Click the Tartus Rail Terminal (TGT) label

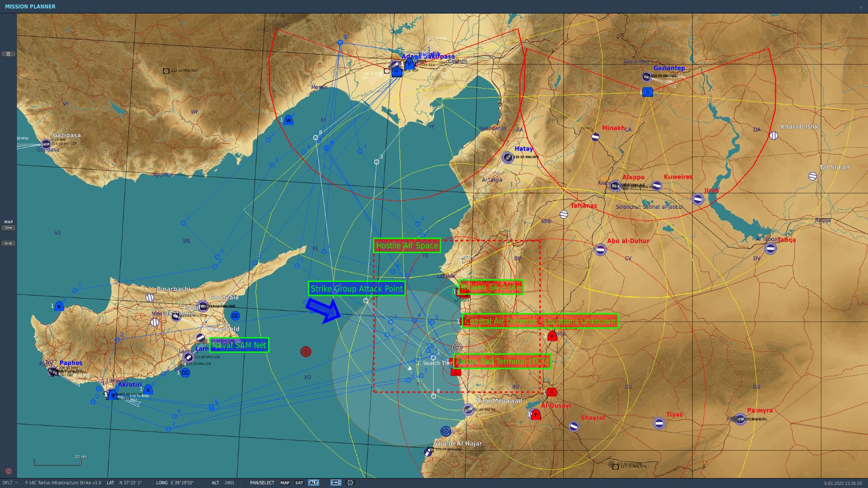click(502, 361)
